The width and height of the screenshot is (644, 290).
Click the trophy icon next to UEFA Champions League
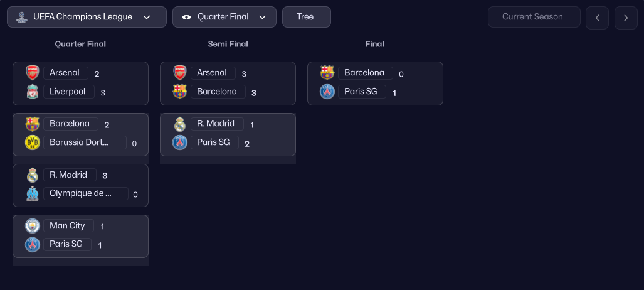tap(21, 18)
